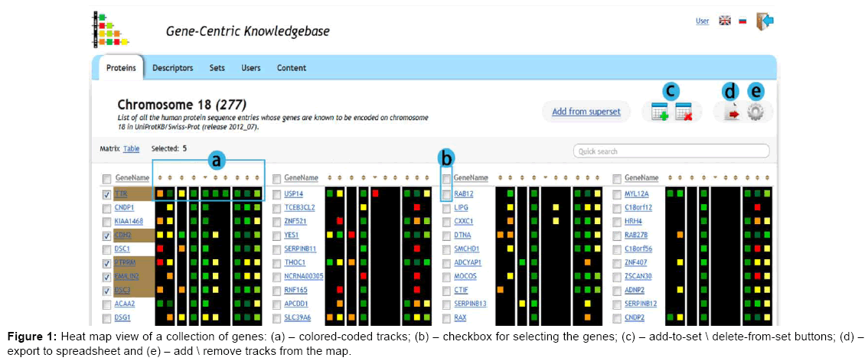Click the logout door icon
Screen dimensions: 868x361
point(764,21)
